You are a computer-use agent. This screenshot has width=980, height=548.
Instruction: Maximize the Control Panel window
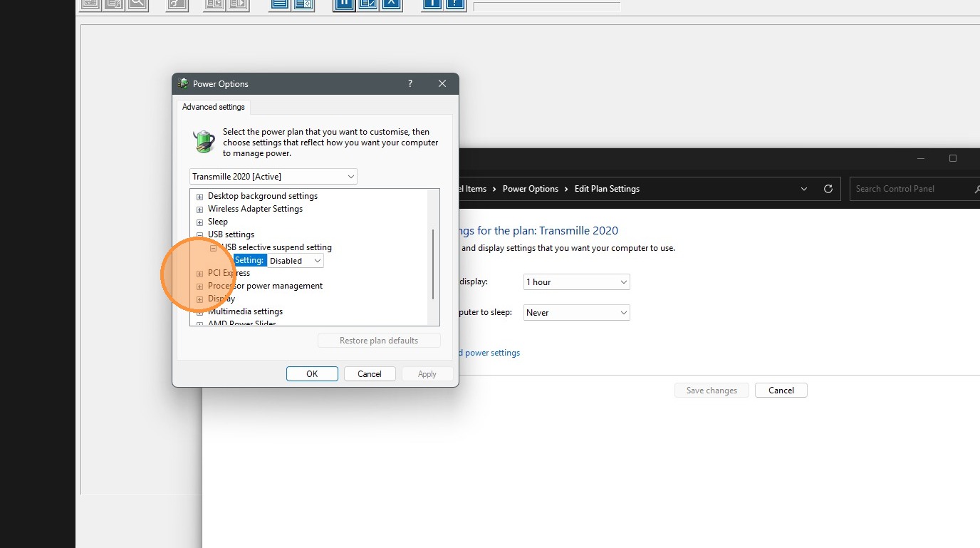click(x=953, y=158)
